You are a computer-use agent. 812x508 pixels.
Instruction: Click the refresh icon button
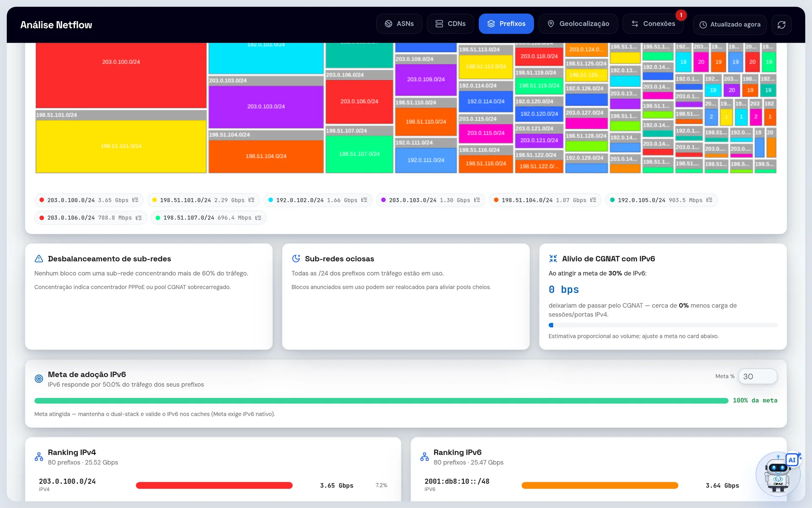pos(781,25)
